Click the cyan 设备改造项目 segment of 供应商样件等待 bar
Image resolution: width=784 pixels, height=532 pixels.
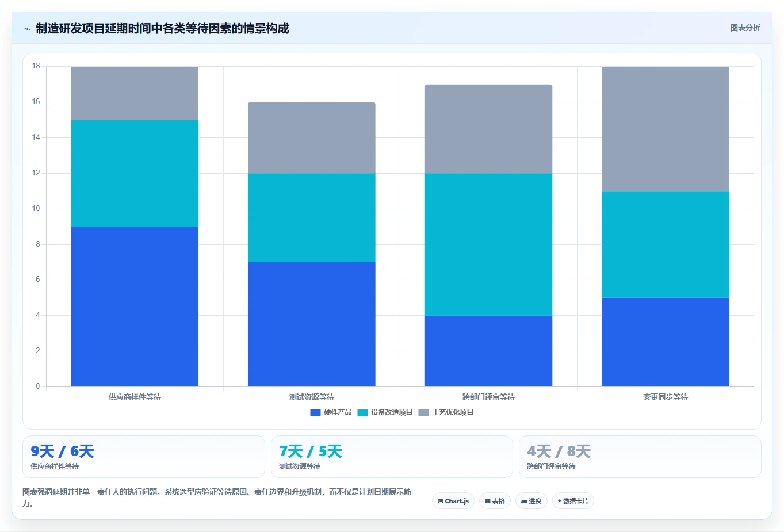135,173
